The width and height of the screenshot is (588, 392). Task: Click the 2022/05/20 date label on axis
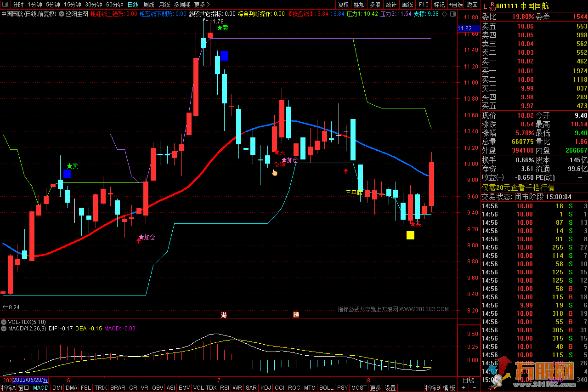30,381
